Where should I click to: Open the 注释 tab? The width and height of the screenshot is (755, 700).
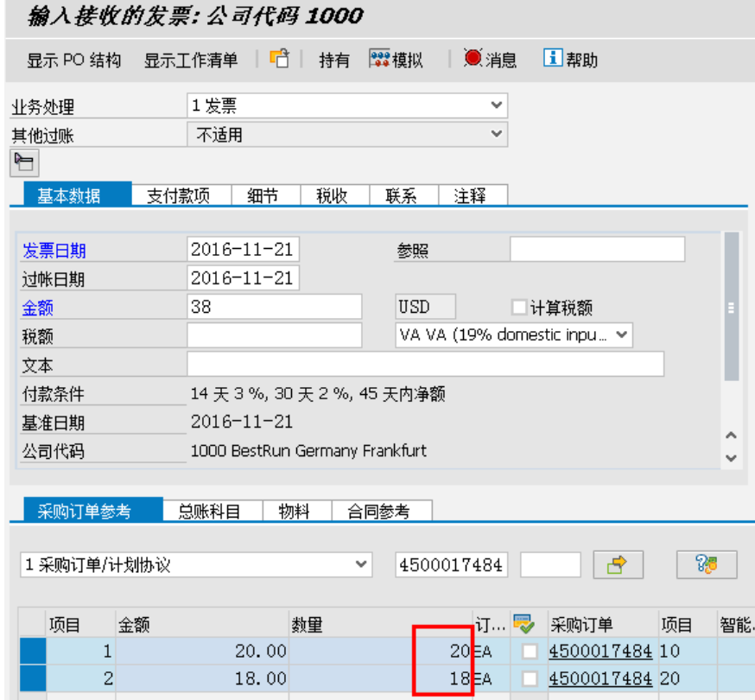473,195
